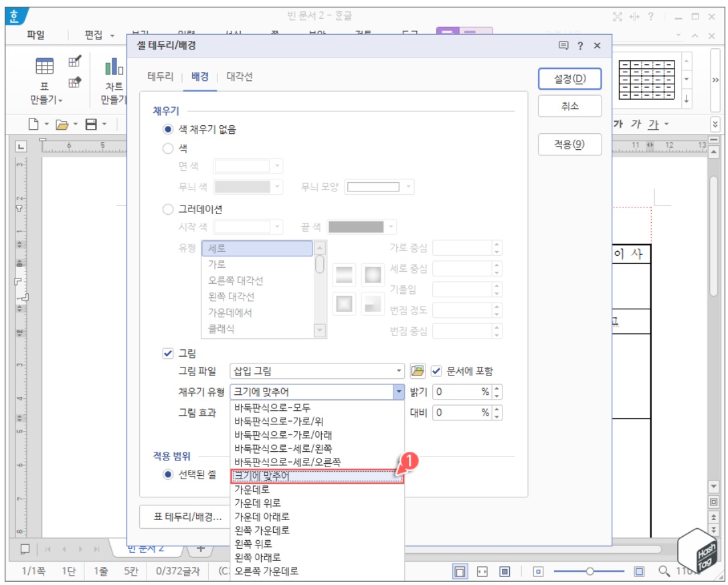The height and width of the screenshot is (585, 728).
Task: Choose 왼쪽 위로 from fill type list
Action: [x=253, y=544]
